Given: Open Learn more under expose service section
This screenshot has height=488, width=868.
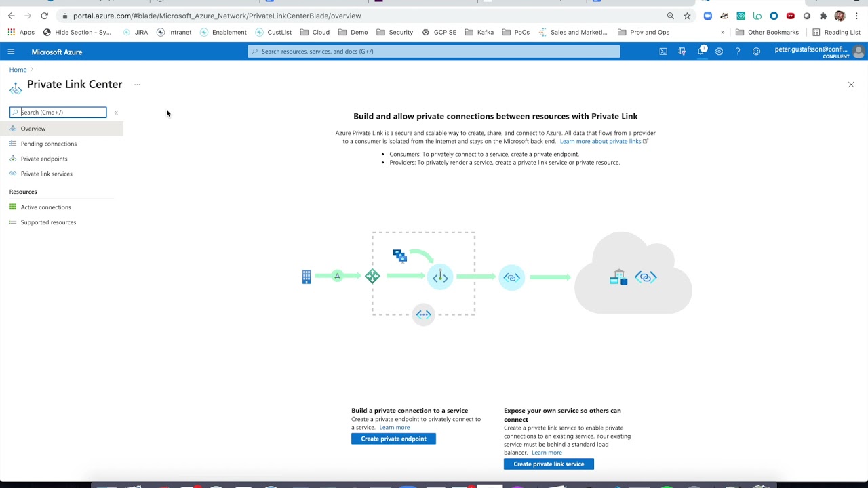Looking at the screenshot, I should (547, 452).
